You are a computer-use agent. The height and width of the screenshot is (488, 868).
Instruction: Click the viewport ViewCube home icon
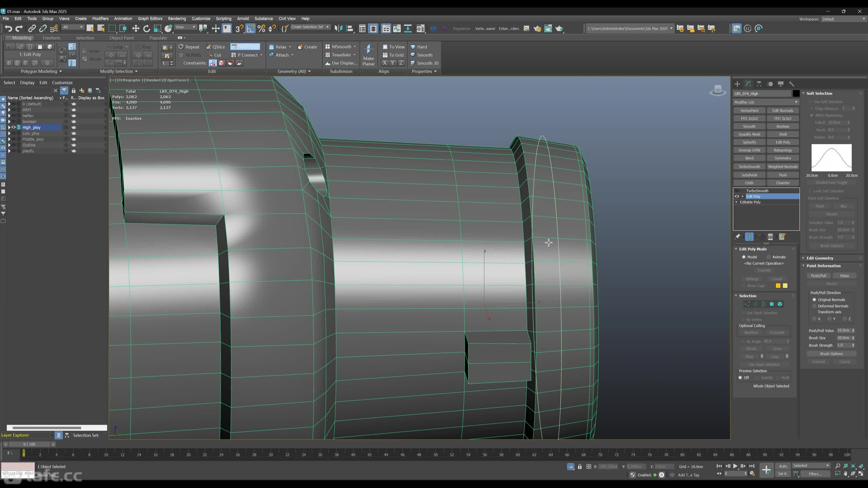pos(718,90)
